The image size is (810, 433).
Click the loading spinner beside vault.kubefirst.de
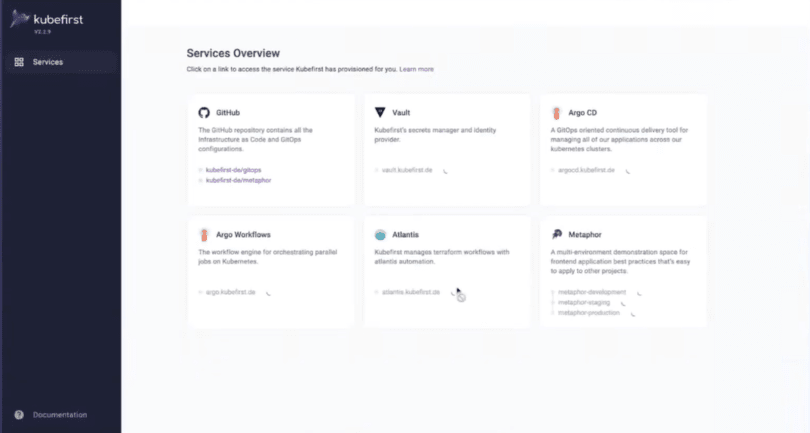point(445,171)
